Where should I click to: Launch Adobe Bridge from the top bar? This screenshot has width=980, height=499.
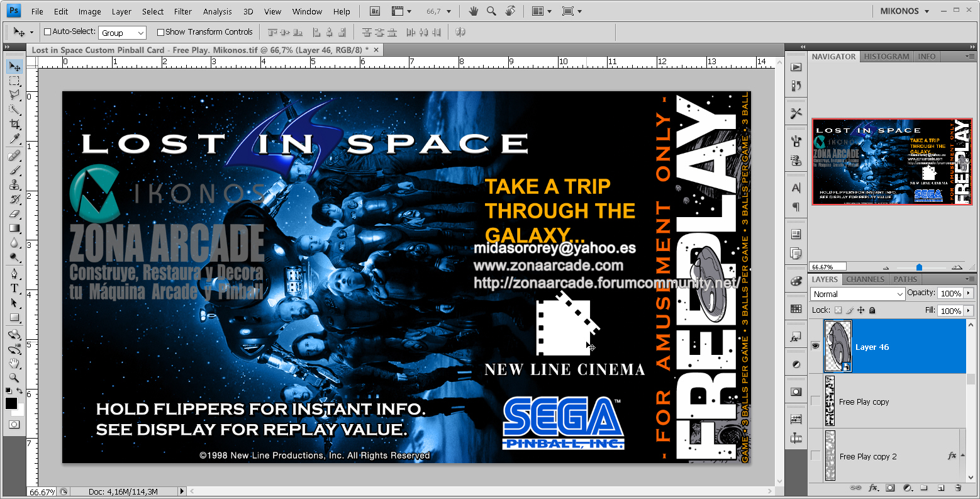(375, 11)
